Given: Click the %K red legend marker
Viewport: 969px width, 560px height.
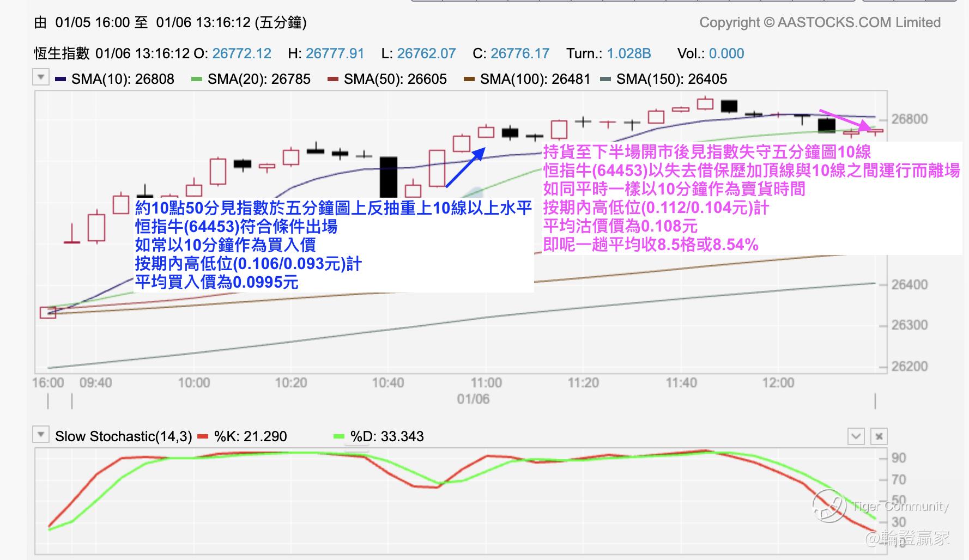Looking at the screenshot, I should coord(203,436).
